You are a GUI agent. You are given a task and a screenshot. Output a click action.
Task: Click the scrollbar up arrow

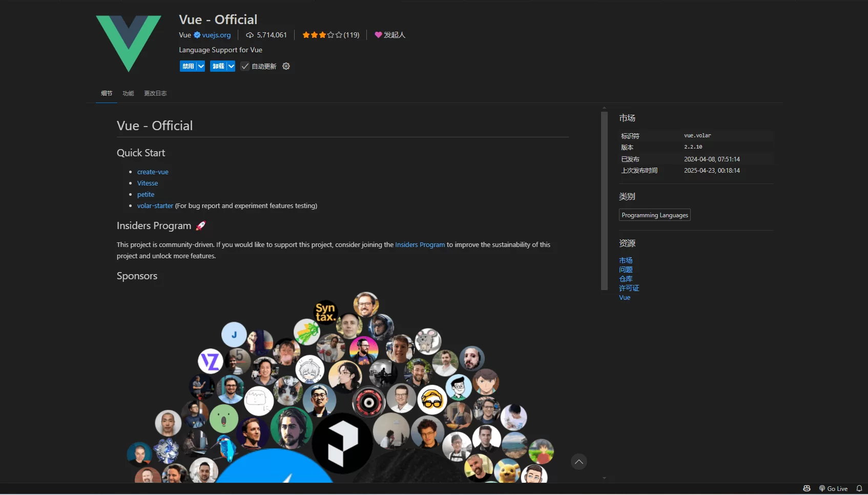pyautogui.click(x=604, y=108)
